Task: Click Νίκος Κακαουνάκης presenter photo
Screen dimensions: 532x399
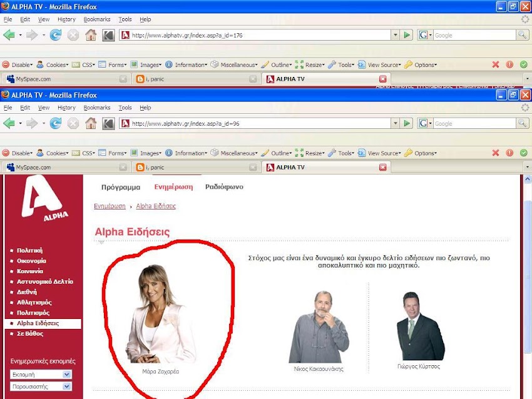Action: pyautogui.click(x=319, y=327)
